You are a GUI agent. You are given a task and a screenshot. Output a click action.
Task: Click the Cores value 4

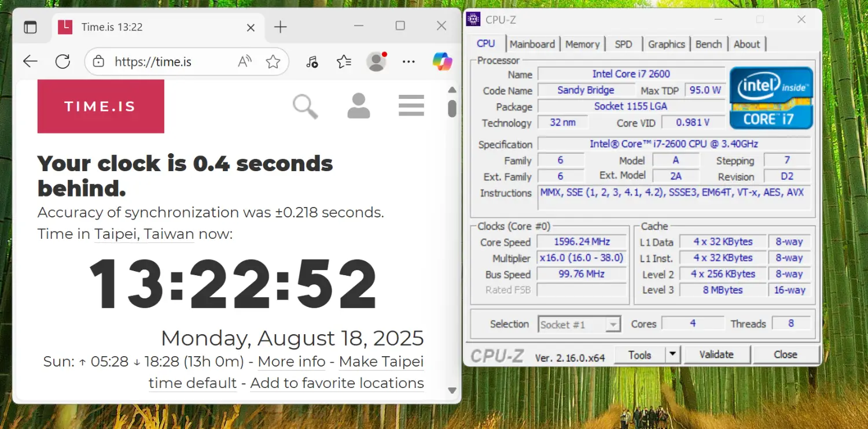[x=693, y=324]
